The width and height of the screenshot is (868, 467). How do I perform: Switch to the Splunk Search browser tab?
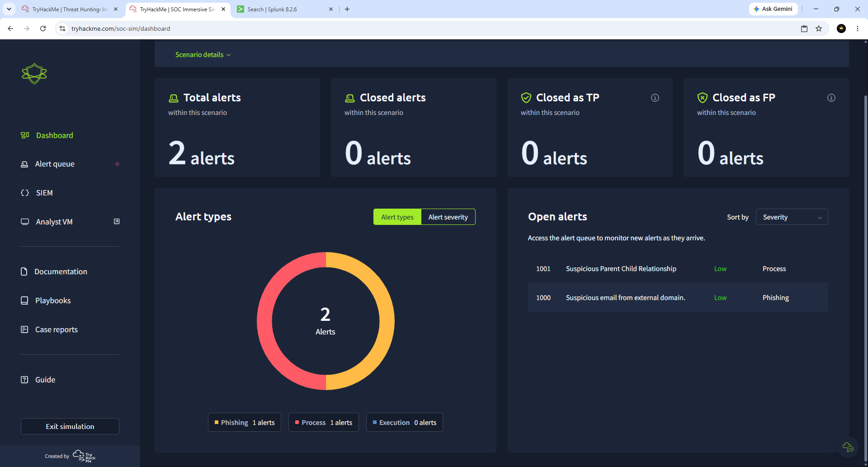[x=285, y=9]
